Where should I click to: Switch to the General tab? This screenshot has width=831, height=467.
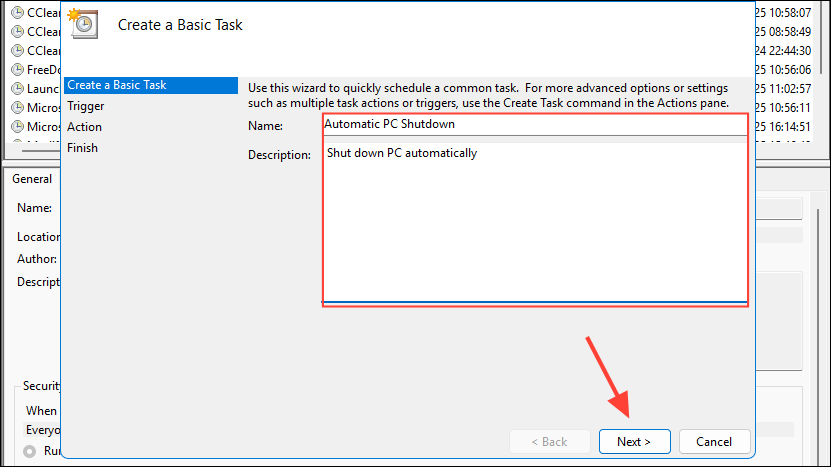[32, 179]
